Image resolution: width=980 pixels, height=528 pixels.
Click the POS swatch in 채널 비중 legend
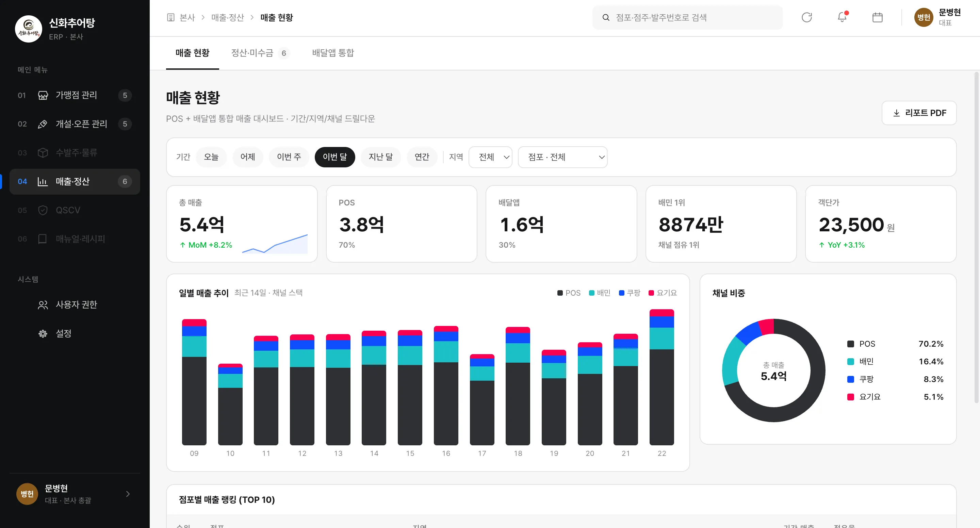pos(851,344)
